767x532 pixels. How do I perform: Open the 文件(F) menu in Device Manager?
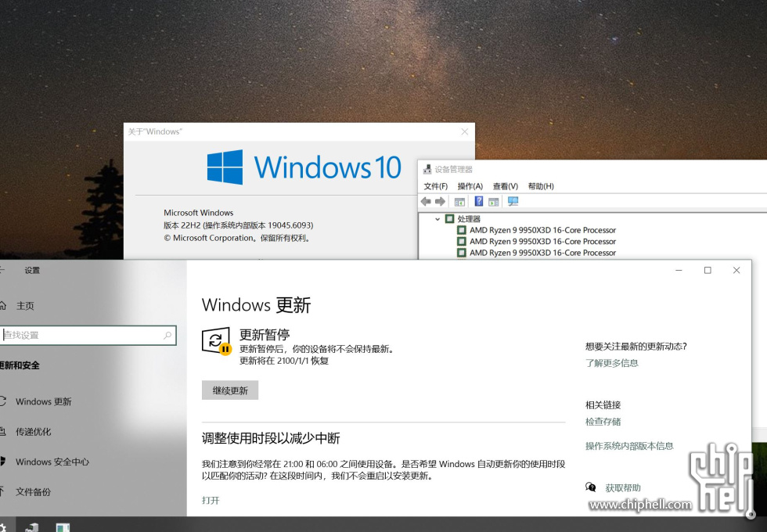[435, 186]
